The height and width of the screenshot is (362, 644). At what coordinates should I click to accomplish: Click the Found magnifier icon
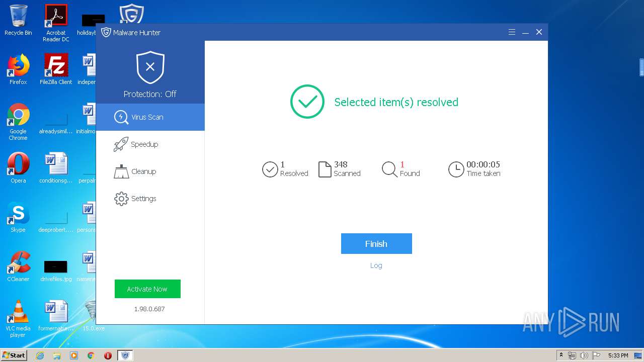389,169
